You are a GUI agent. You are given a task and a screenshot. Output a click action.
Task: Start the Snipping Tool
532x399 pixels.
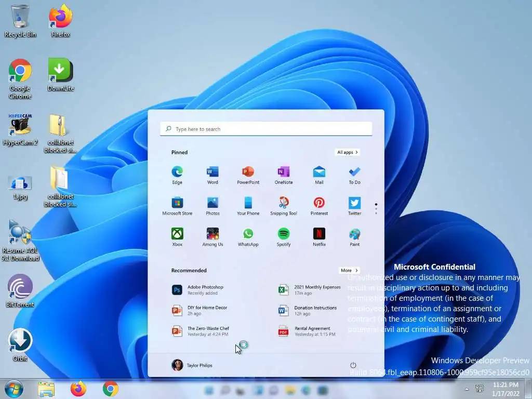284,206
